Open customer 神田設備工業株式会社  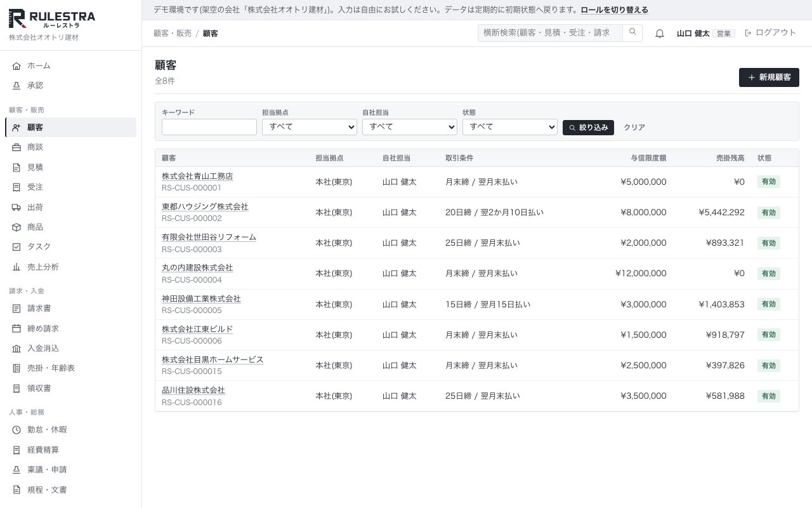[201, 299]
